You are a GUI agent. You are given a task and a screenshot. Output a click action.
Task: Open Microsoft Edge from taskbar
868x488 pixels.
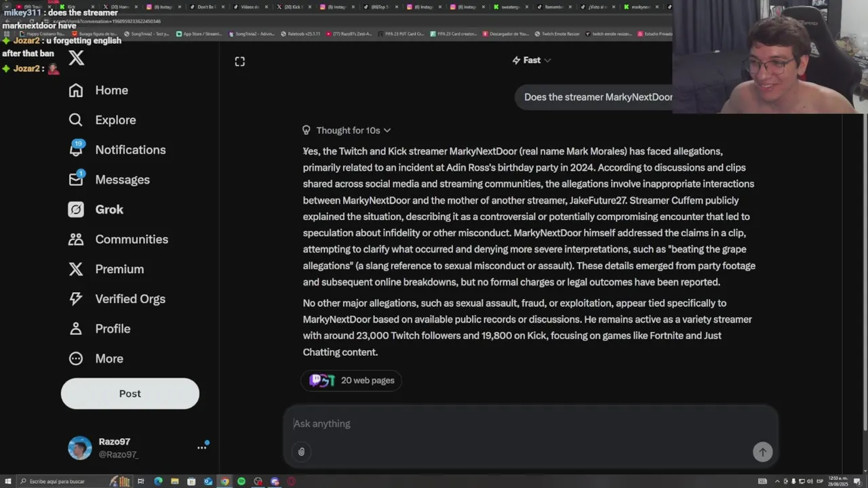pyautogui.click(x=158, y=481)
